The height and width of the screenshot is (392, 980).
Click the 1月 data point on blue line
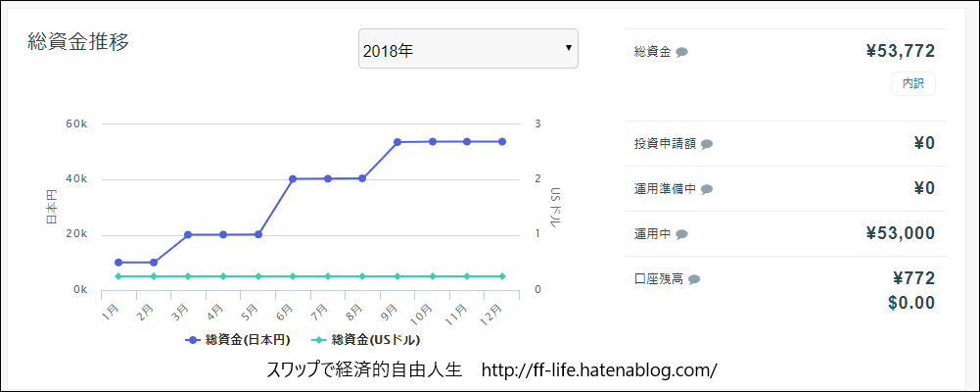click(118, 263)
